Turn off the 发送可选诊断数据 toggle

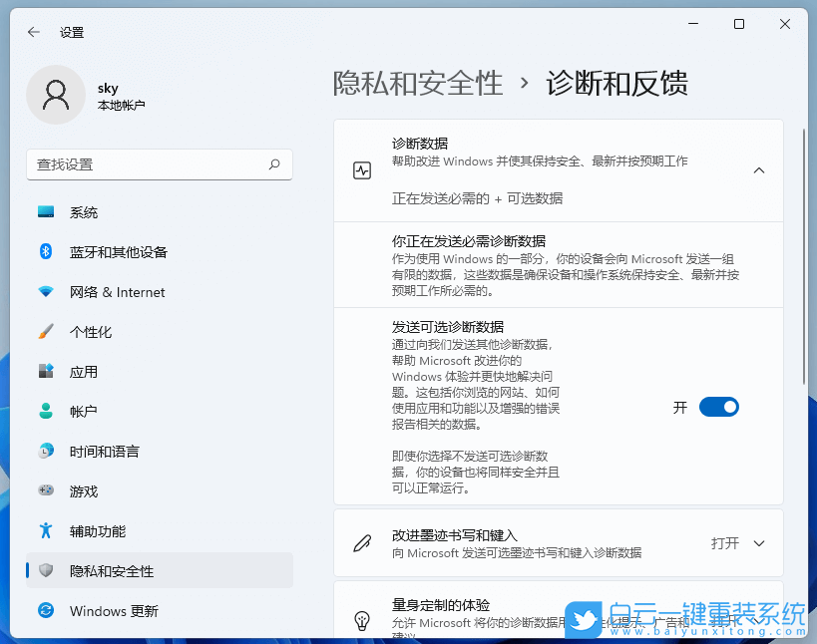point(718,407)
